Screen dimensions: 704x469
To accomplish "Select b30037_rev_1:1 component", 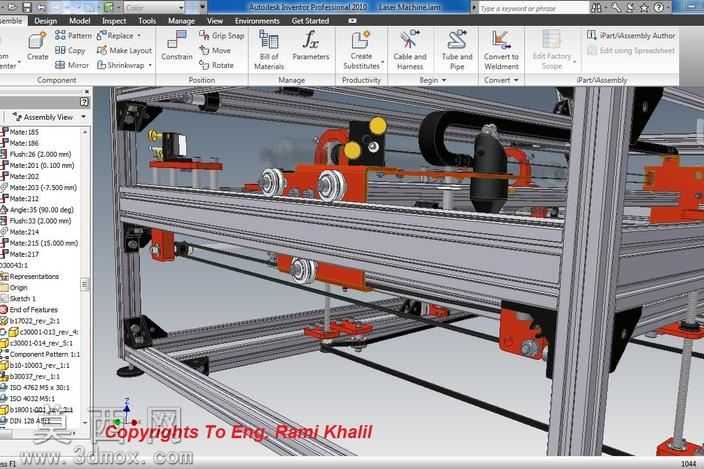I will [x=30, y=377].
